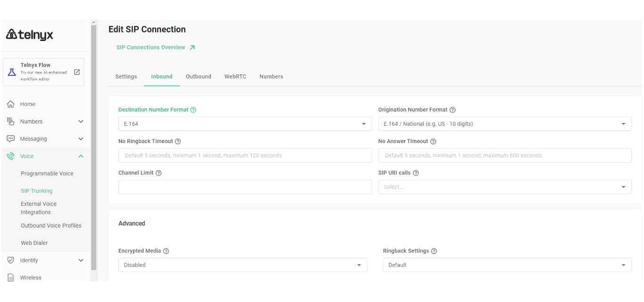Click help icon beside Encrypted Media
Screen dimensions: 644x302
click(166, 251)
